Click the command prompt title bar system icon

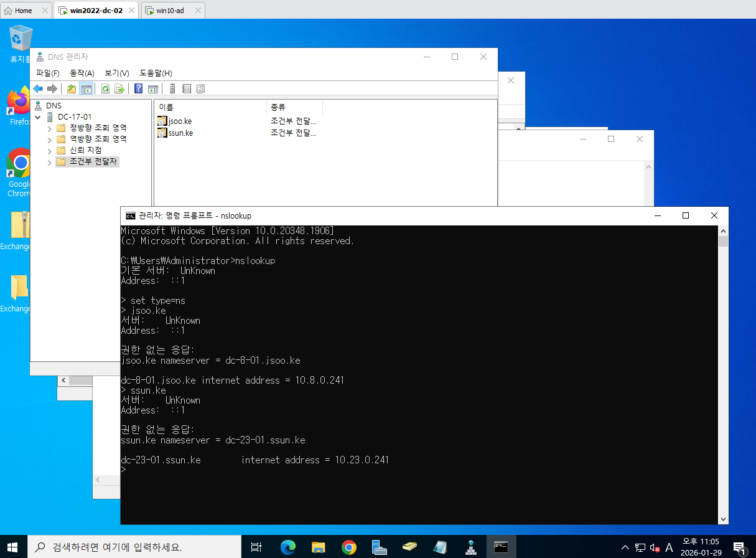pos(131,215)
